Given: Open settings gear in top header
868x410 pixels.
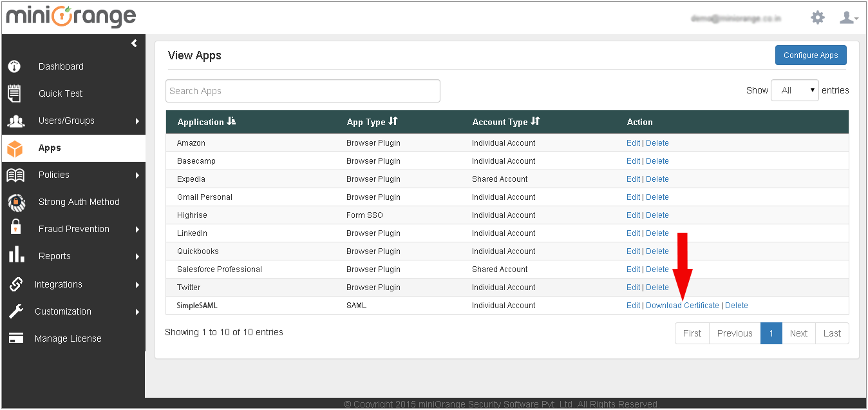Looking at the screenshot, I should click(818, 17).
